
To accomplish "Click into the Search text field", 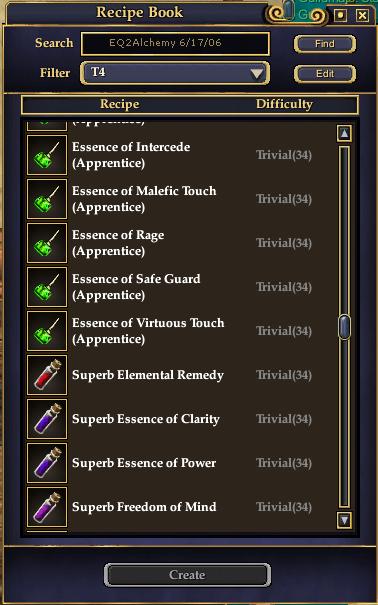I will 175,43.
